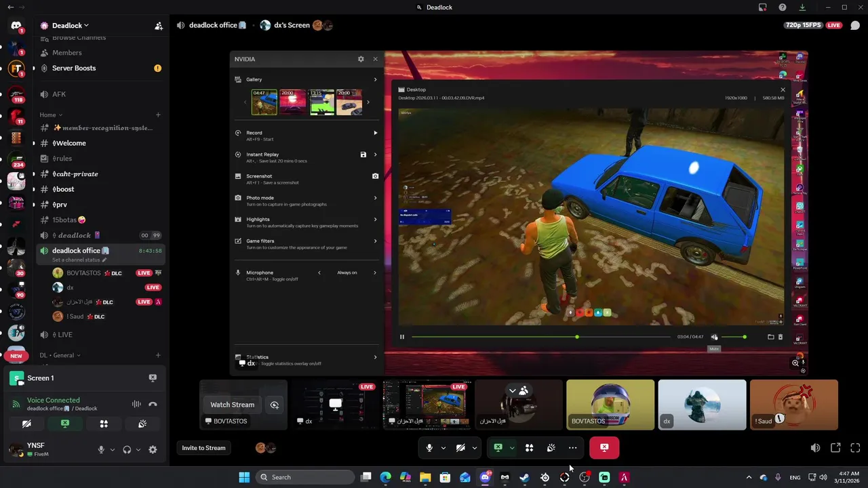Image resolution: width=868 pixels, height=488 pixels.
Task: Open soundboard in call control bar
Action: pos(551,447)
